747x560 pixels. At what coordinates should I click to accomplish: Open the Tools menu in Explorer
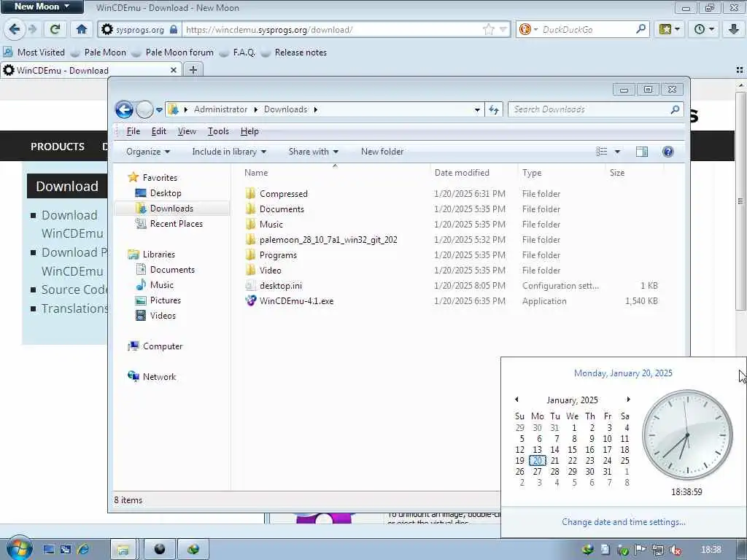tap(218, 131)
